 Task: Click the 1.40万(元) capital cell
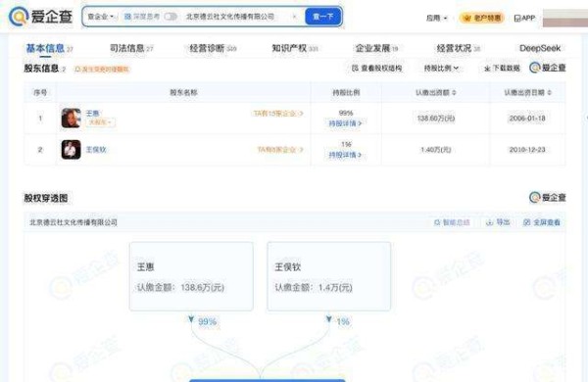436,150
